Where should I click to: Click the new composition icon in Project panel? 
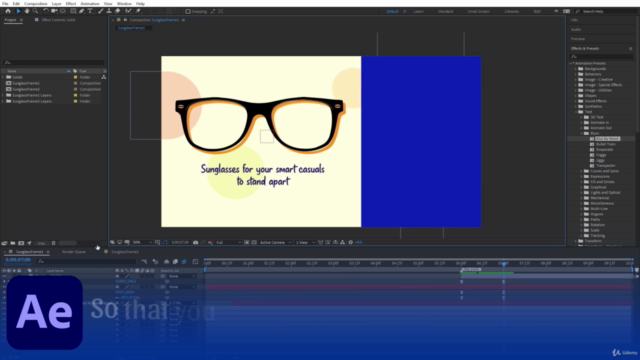[21, 243]
